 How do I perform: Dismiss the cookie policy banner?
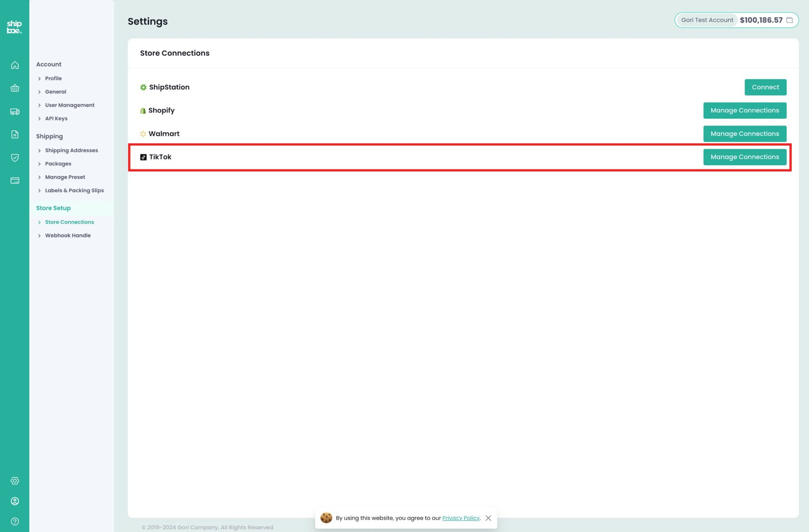tap(488, 518)
